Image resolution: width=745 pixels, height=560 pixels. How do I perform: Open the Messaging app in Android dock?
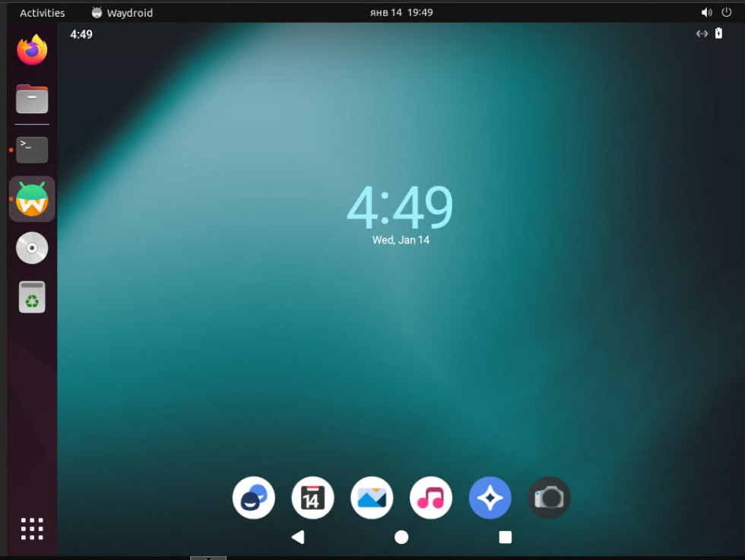[254, 498]
